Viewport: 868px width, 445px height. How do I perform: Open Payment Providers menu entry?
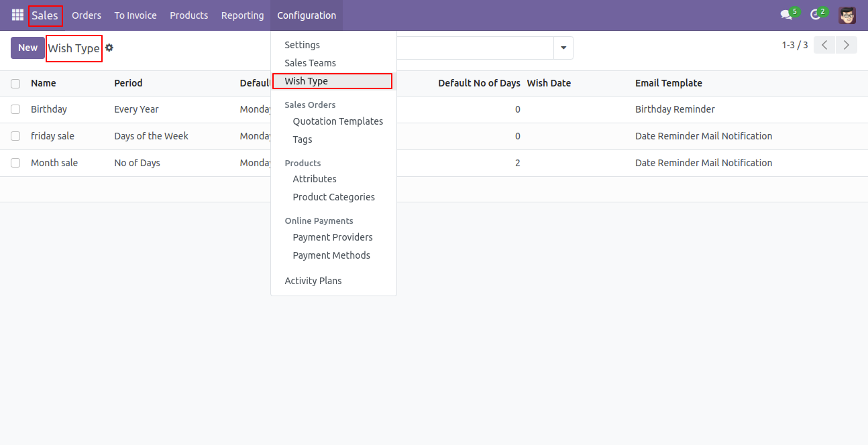coord(332,237)
